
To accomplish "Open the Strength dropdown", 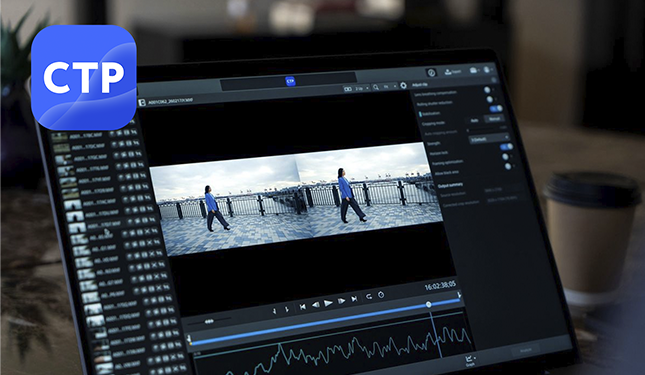I will pos(490,139).
